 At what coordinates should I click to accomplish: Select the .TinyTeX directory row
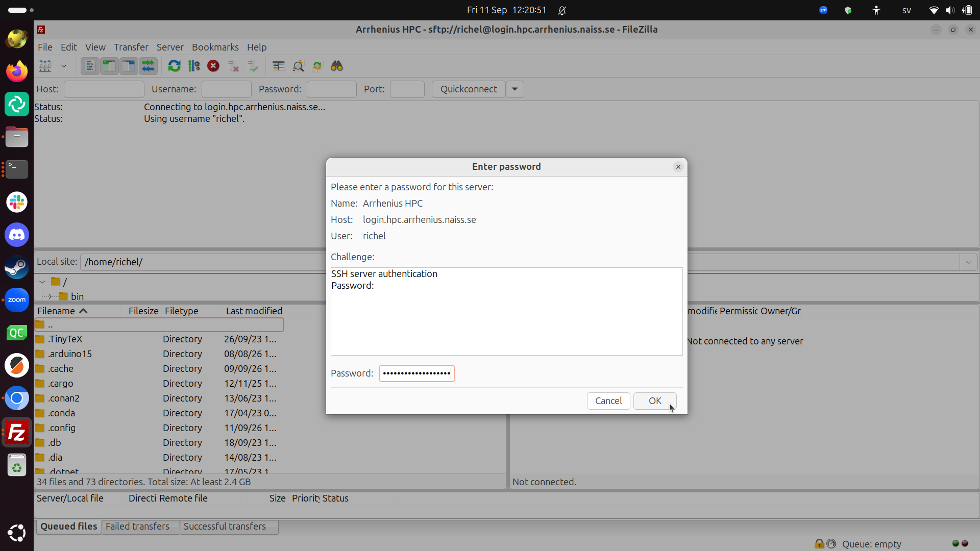[x=159, y=339]
